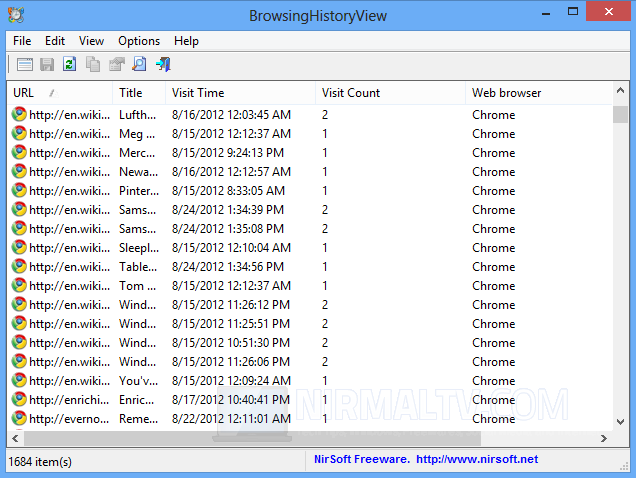Sort by the Visit Time column header
This screenshot has width=636, height=478.
(241, 93)
